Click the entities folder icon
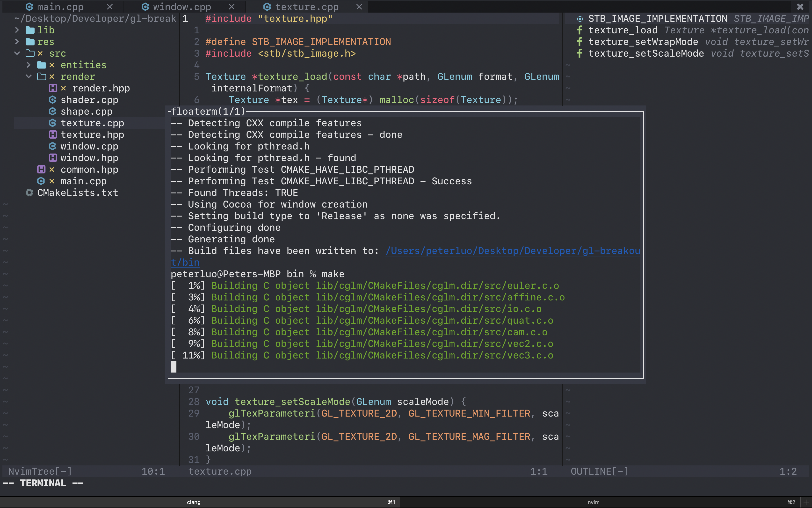This screenshot has width=812, height=508. click(x=42, y=65)
